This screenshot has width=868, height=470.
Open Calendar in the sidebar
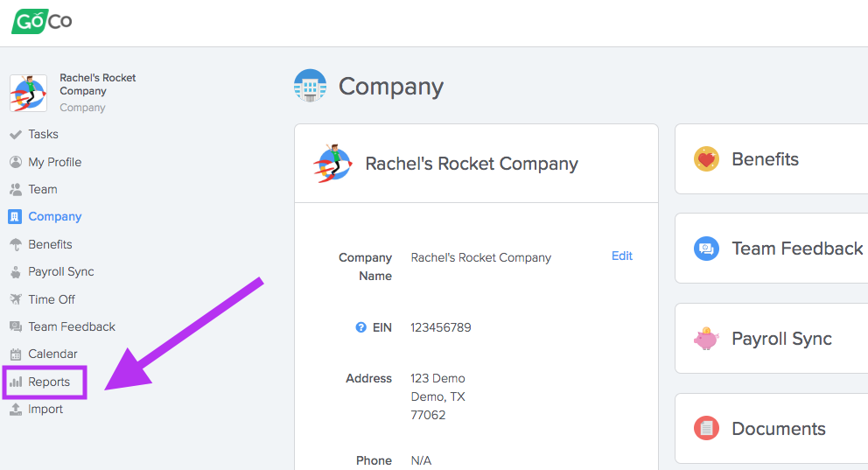coord(52,354)
